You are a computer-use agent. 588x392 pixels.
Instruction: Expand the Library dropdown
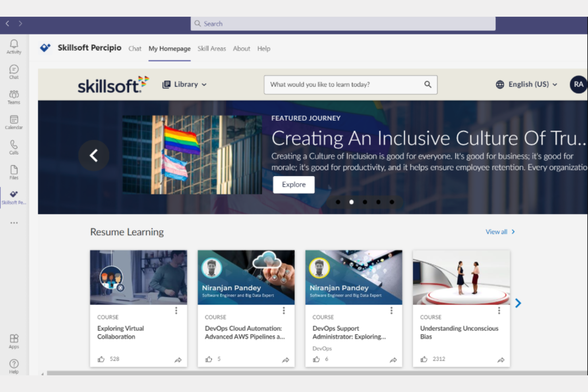184,84
